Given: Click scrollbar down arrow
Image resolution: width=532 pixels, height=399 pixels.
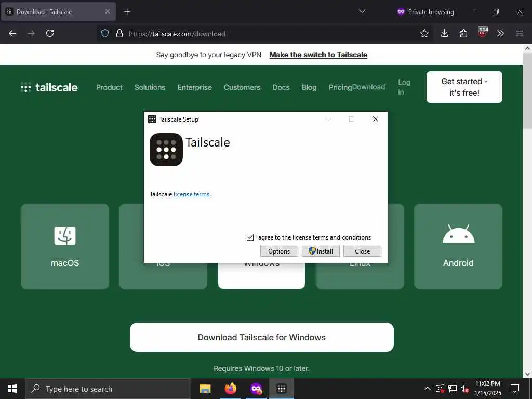Looking at the screenshot, I should (x=527, y=374).
